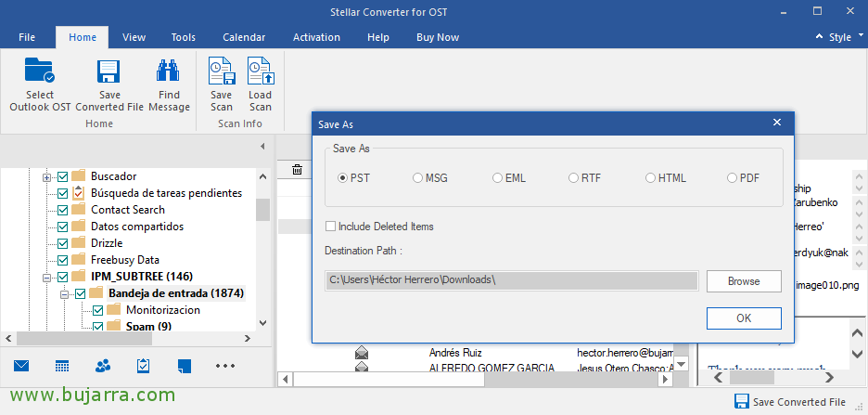Screen dimensions: 868x415
Task: Select the MSG format option
Action: tap(418, 178)
